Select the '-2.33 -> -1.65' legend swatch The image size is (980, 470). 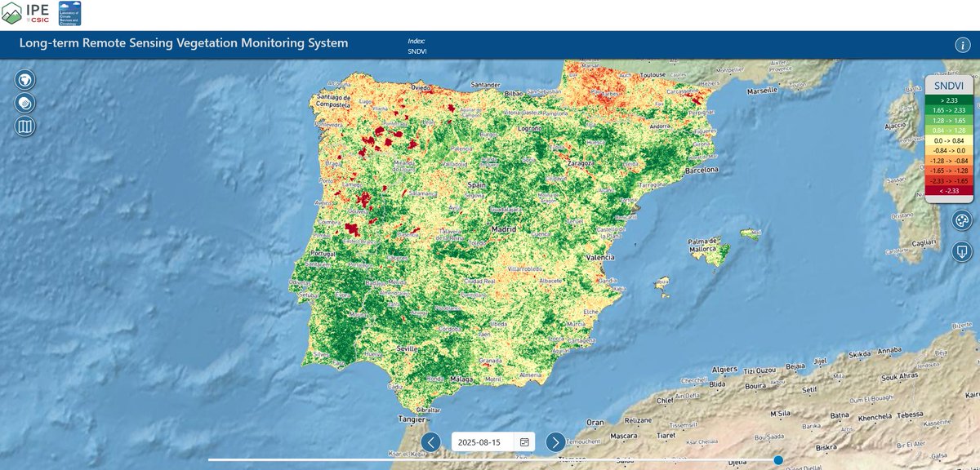pyautogui.click(x=949, y=181)
